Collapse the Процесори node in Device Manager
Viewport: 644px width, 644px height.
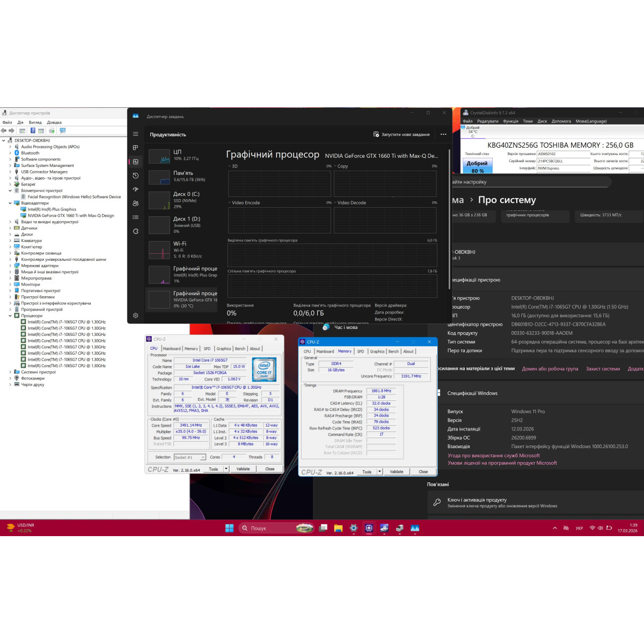coord(10,316)
